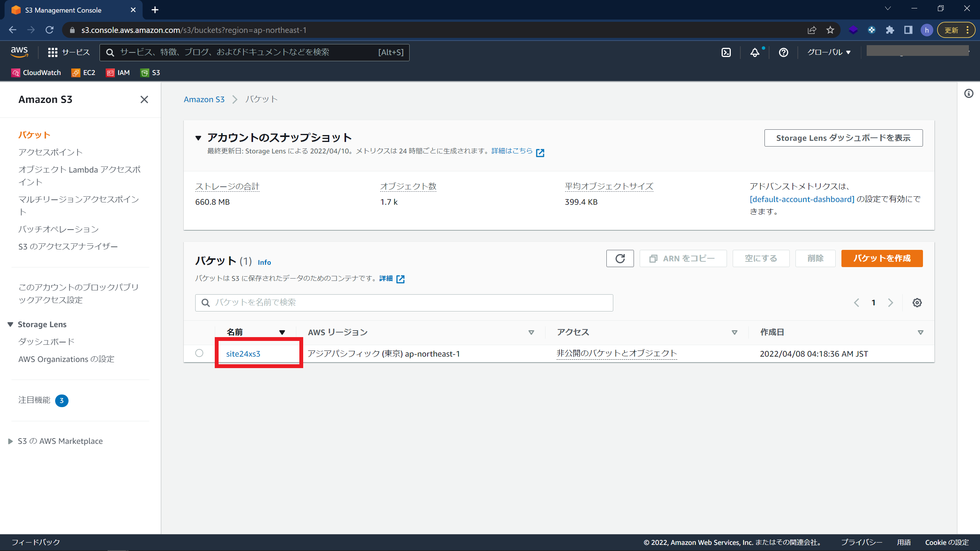Click the 削除 button
This screenshot has height=551, width=980.
coord(815,259)
